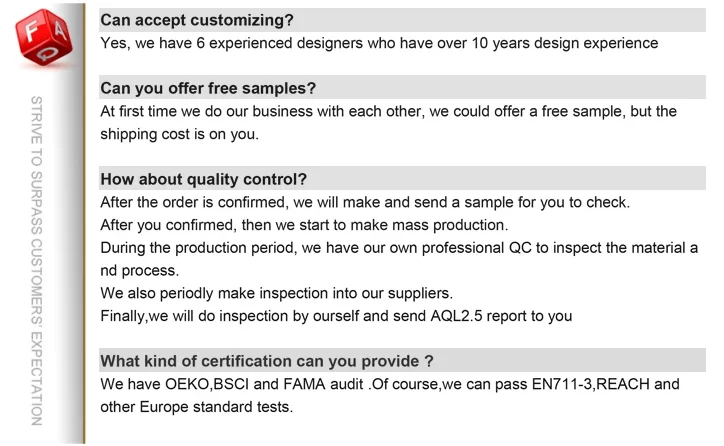Screen dimensions: 724x446
Task: Click the 'What kind of certification' heading
Action: pyautogui.click(x=267, y=362)
